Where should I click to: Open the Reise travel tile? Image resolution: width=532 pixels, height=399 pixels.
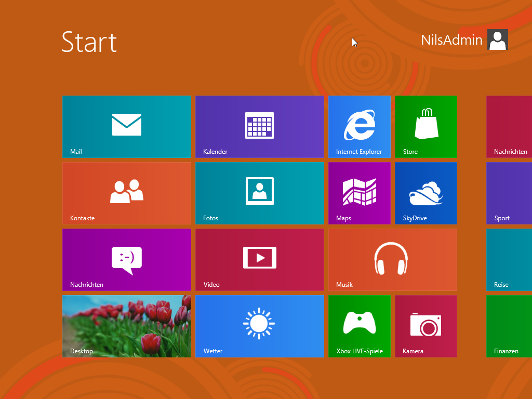[x=509, y=260]
